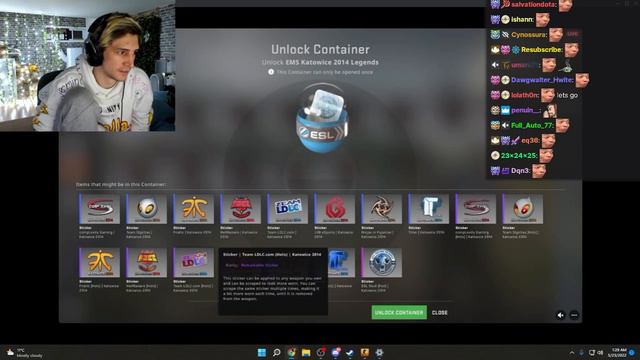Click chat username Cynossura

pyautogui.click(x=529, y=35)
